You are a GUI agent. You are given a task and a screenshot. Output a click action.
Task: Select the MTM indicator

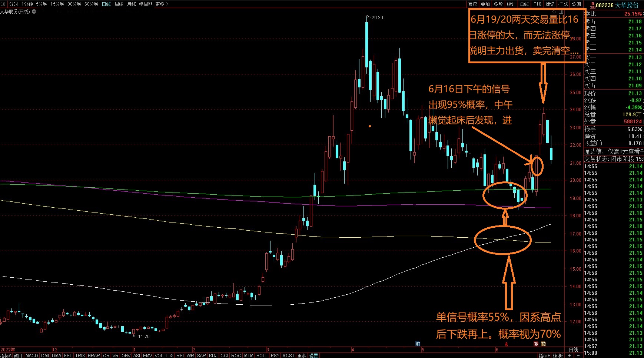pos(249,355)
